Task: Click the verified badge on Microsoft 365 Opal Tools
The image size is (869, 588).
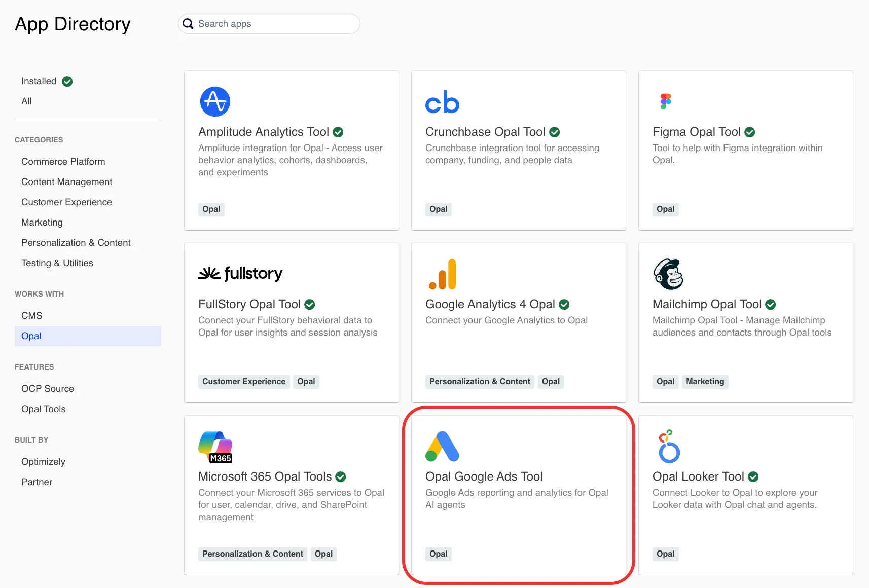Action: 341,477
